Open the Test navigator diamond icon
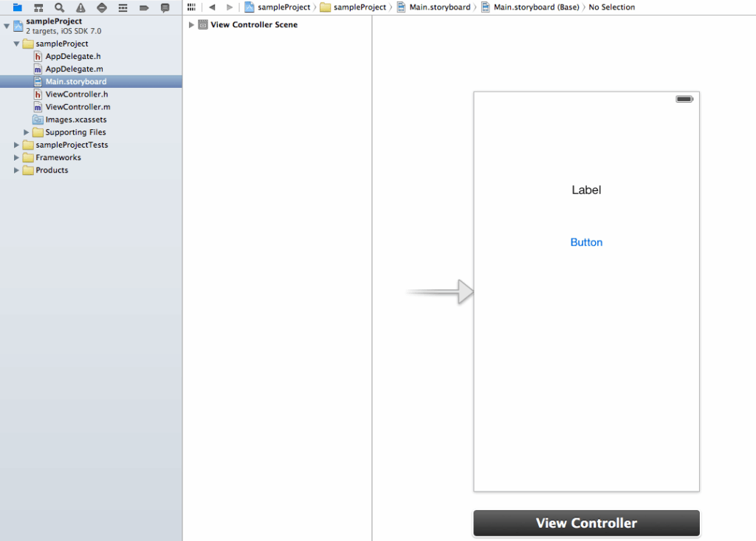 [x=100, y=7]
